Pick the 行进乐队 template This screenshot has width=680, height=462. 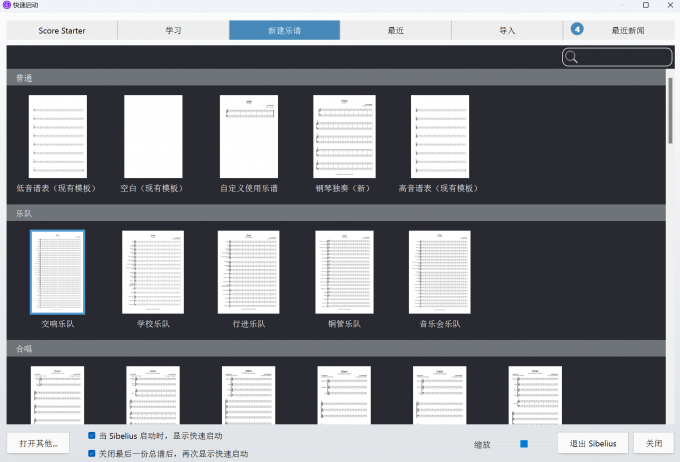click(x=249, y=272)
